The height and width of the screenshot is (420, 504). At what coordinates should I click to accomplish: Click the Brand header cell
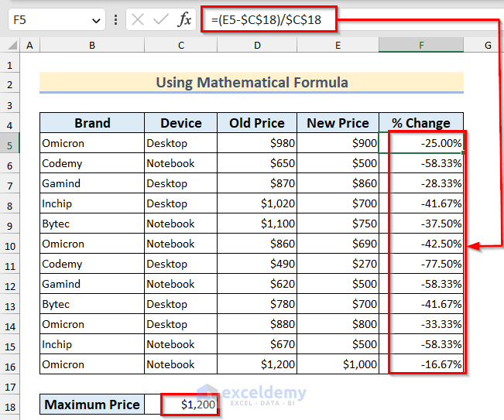click(92, 123)
